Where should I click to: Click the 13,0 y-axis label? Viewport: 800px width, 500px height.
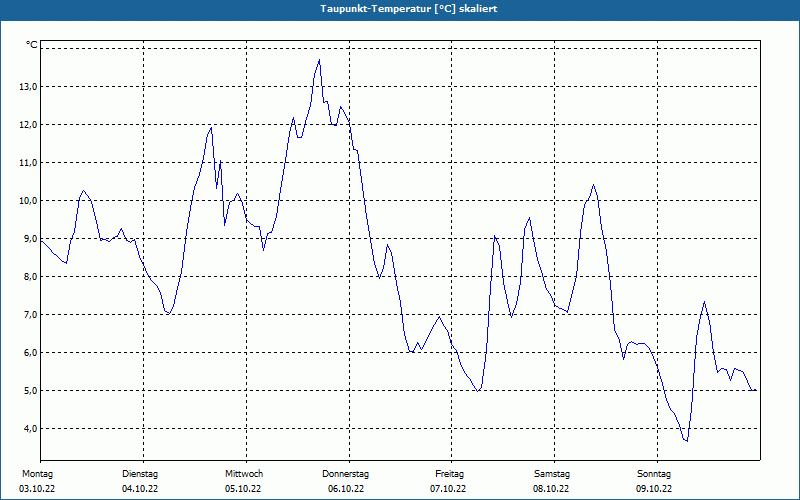pyautogui.click(x=29, y=87)
